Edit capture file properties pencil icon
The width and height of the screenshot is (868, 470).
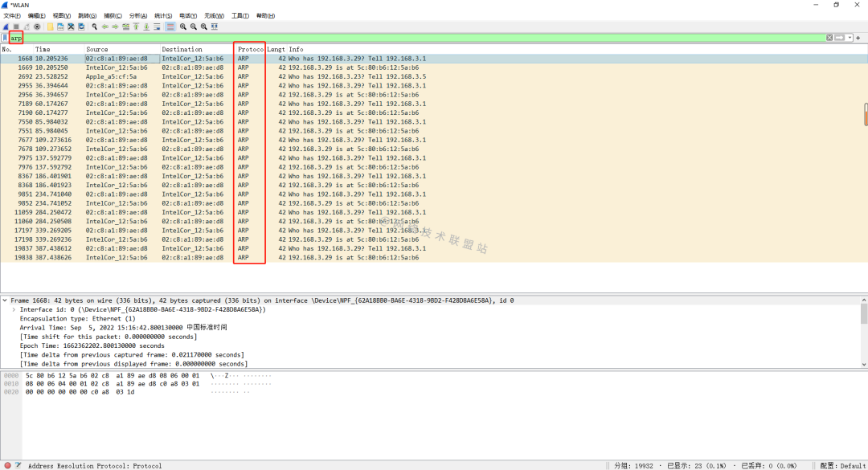pos(18,465)
